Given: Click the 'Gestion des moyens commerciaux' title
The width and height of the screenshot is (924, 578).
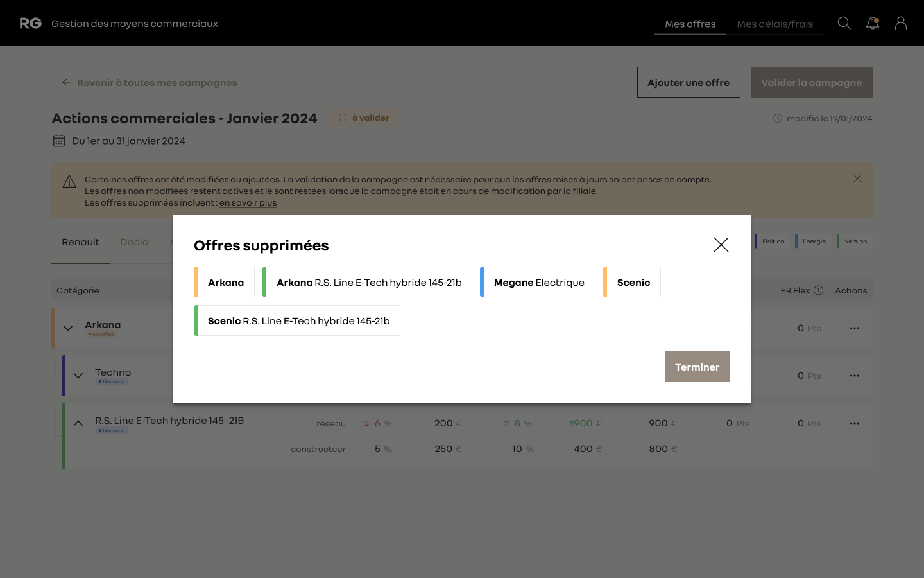Looking at the screenshot, I should point(135,24).
